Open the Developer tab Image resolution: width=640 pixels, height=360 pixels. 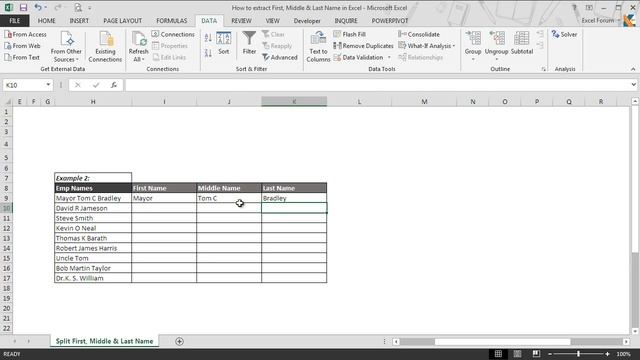(307, 20)
